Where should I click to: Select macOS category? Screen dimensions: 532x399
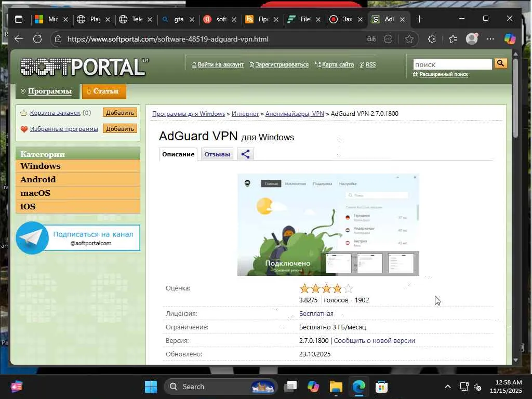[x=78, y=193]
